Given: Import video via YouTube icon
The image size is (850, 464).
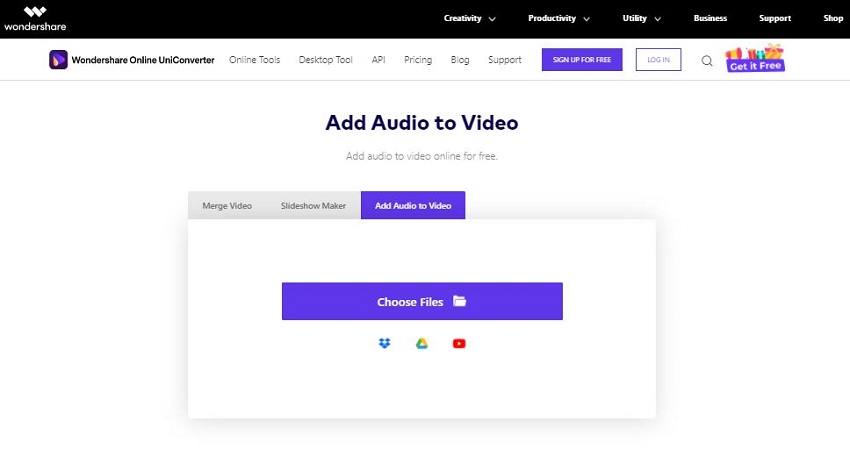Looking at the screenshot, I should click(x=459, y=343).
